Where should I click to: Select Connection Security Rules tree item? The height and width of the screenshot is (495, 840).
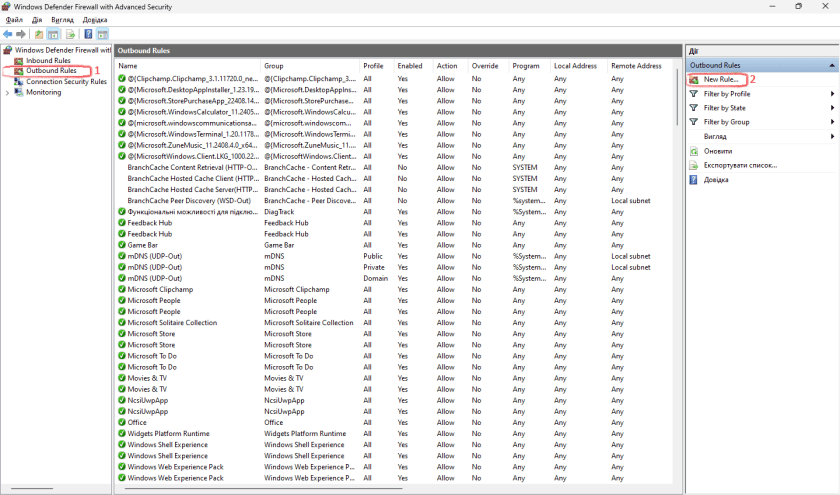(x=66, y=82)
